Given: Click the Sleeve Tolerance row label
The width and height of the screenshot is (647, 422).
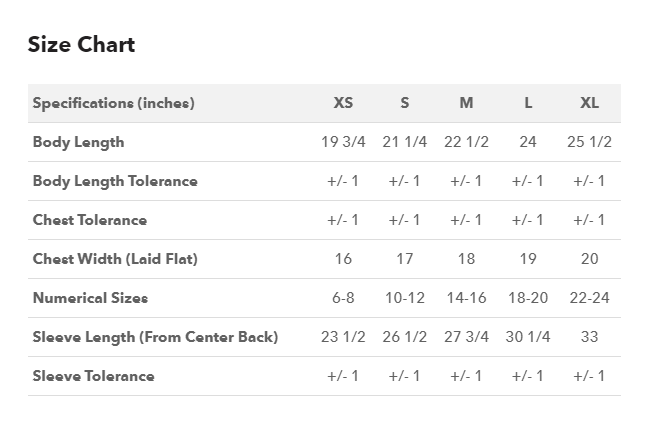Looking at the screenshot, I should pyautogui.click(x=93, y=377).
